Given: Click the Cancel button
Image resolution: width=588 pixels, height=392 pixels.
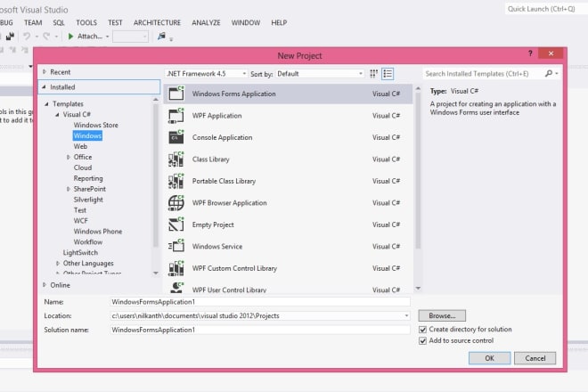Looking at the screenshot, I should [535, 358].
